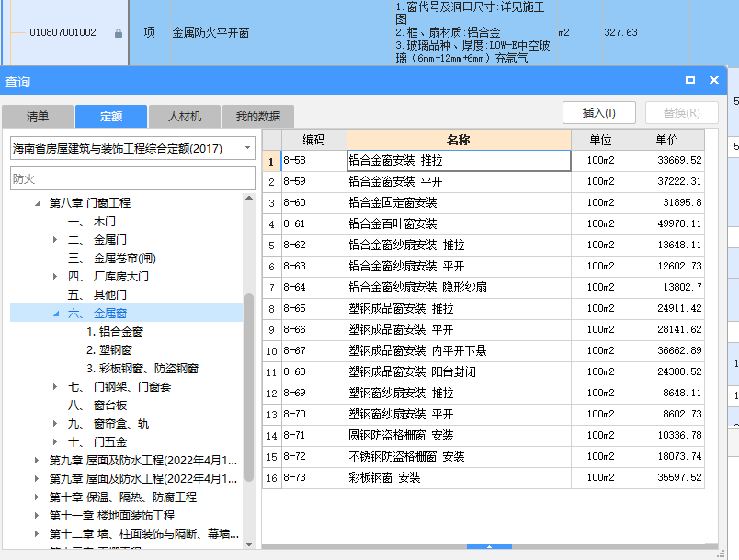Screen dimensions: 739x560
Task: Click the tree scrollbar down arrow
Action: tap(249, 544)
